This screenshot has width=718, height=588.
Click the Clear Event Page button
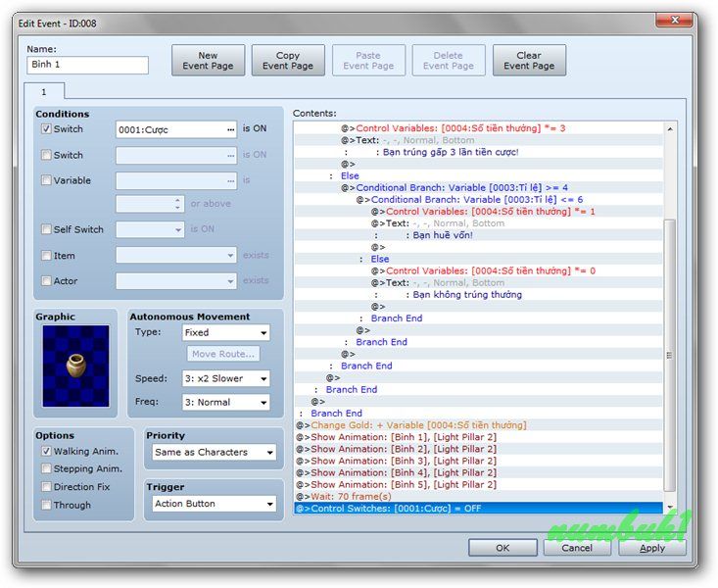pyautogui.click(x=529, y=61)
